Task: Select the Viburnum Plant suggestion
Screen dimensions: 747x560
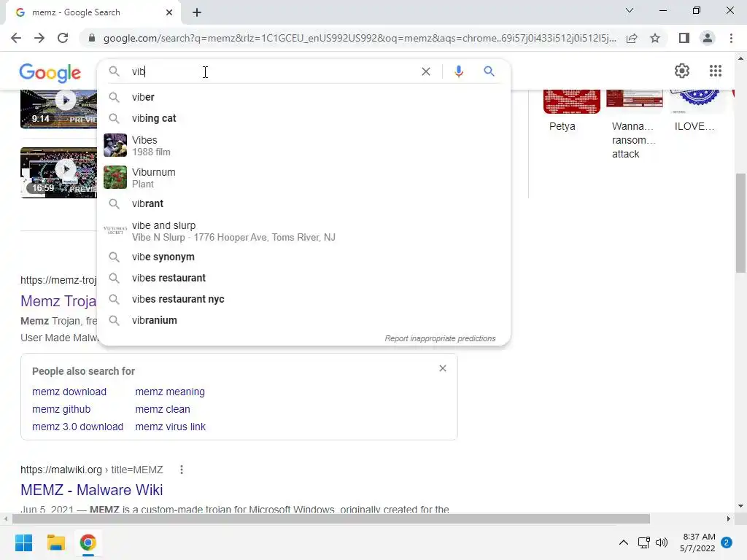Action: [304, 178]
